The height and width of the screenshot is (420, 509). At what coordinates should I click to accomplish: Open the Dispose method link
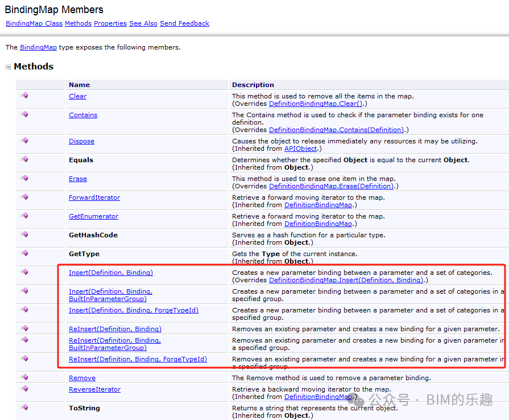pos(81,141)
